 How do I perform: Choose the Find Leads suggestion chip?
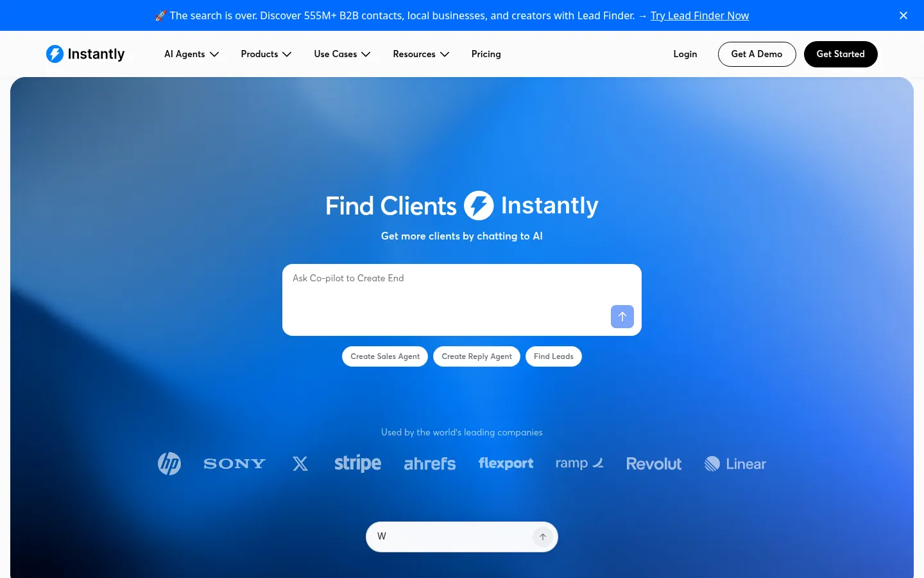(554, 356)
